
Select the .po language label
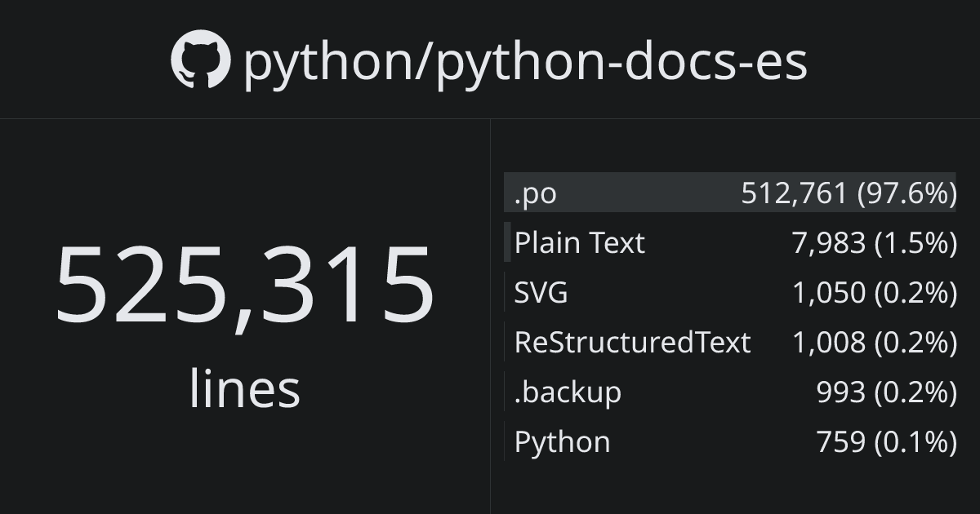[x=535, y=193]
